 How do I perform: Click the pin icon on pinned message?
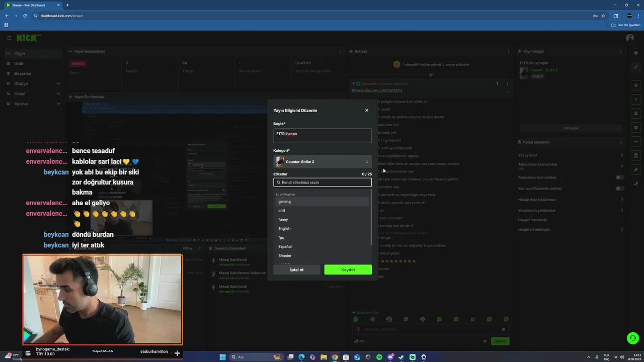point(497,84)
